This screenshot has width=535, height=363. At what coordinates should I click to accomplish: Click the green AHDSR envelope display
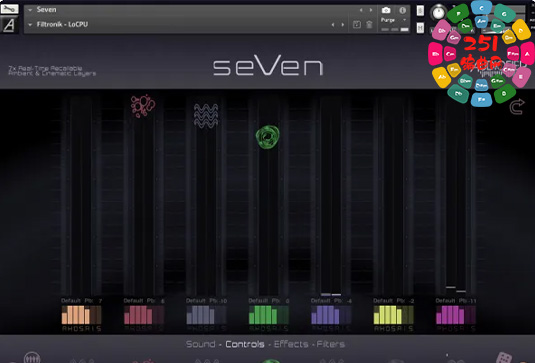pos(269,315)
